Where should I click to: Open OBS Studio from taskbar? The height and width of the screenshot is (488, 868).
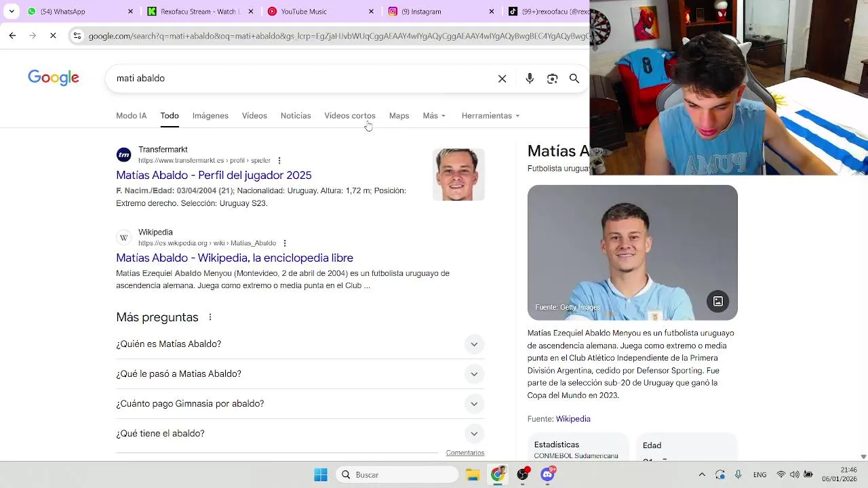(523, 474)
